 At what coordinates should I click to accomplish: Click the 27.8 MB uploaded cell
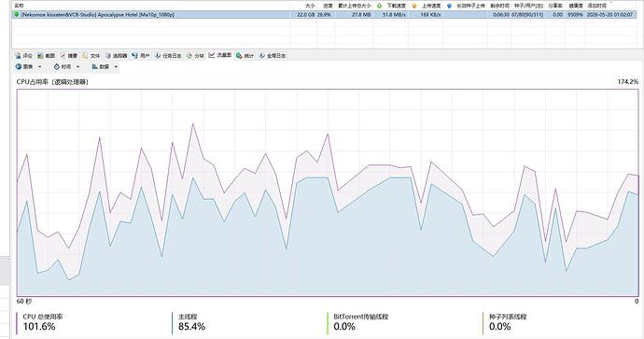[361, 14]
